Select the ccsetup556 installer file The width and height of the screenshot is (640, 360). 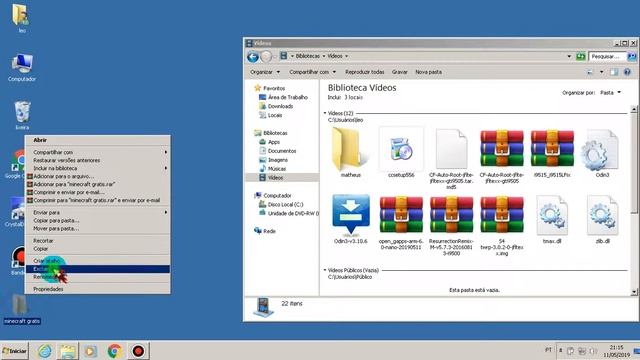point(401,153)
